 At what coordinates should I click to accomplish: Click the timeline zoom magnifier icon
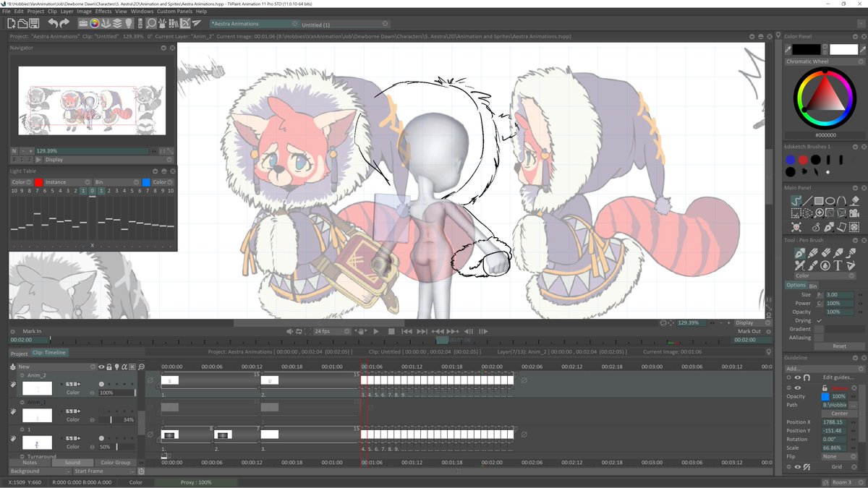pyautogui.click(x=142, y=367)
